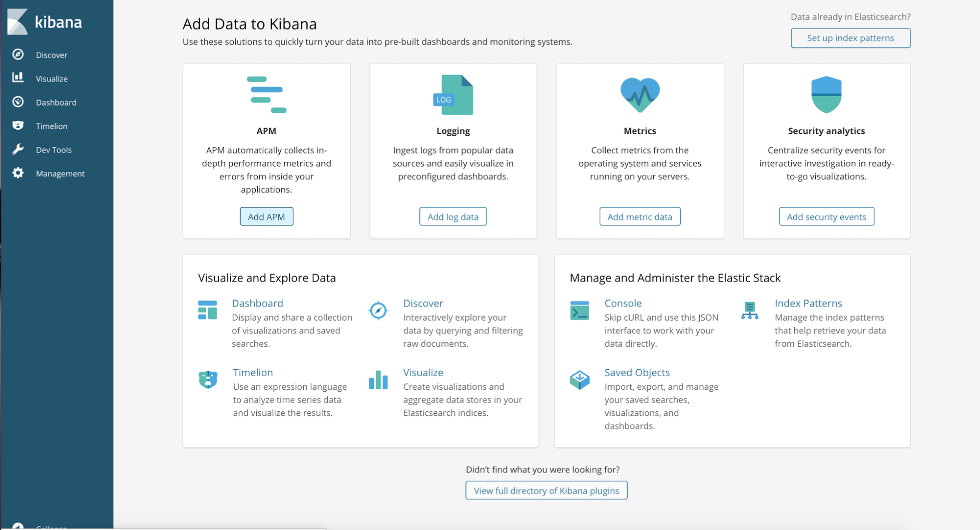This screenshot has width=980, height=530.
Task: Click the Dev Tools wrench icon
Action: coord(18,149)
